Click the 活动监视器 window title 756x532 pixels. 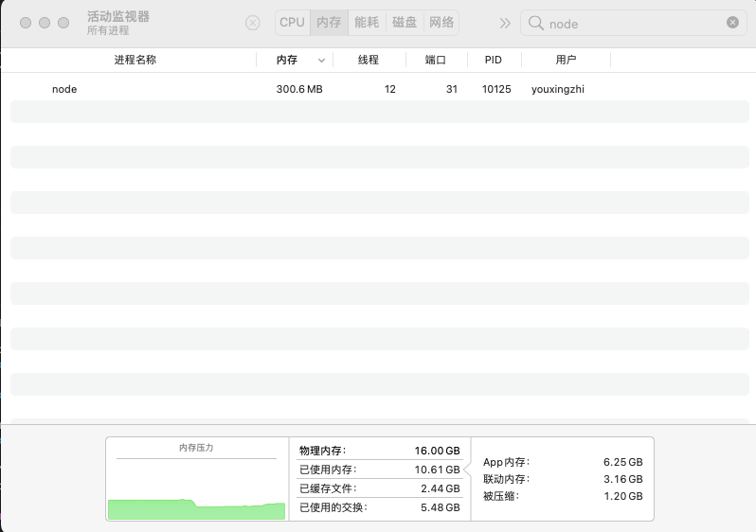point(118,16)
